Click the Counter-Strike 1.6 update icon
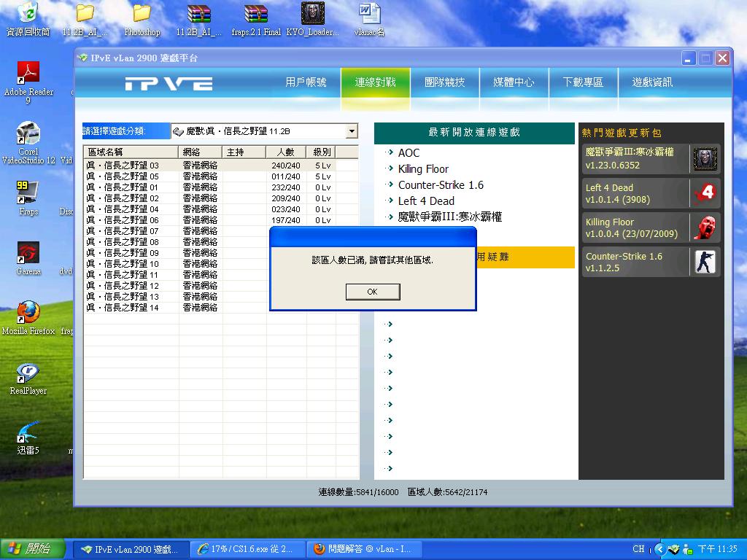Screen dimensions: 747x560 [x=705, y=262]
